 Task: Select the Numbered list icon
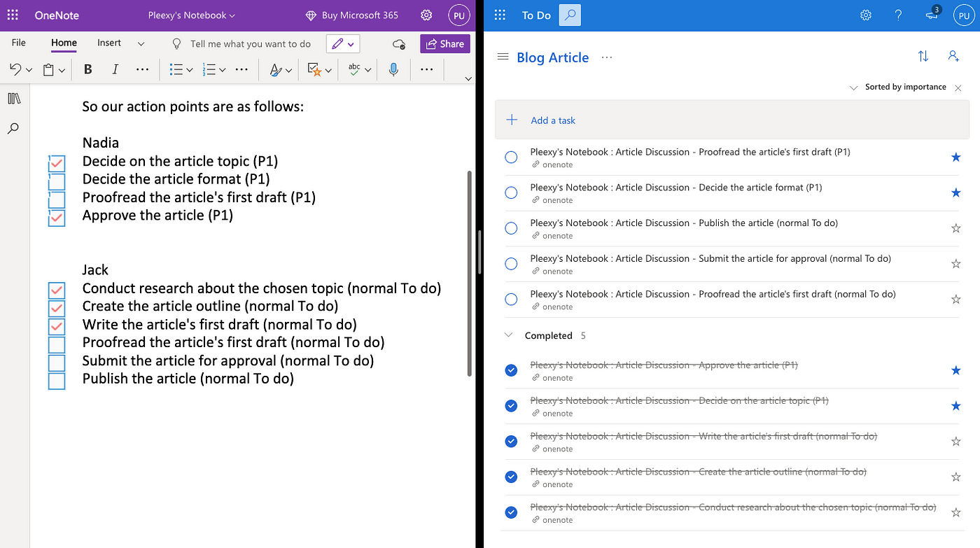pyautogui.click(x=211, y=69)
